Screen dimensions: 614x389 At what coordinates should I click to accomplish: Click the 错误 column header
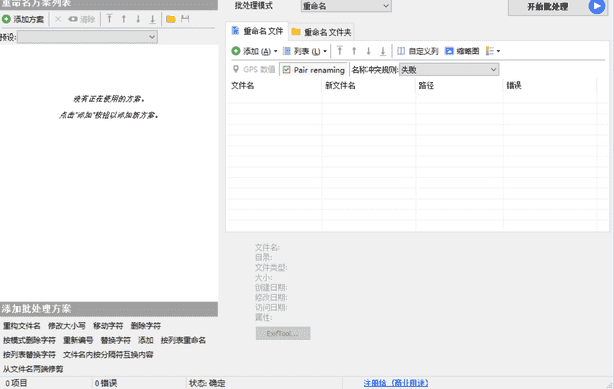pos(550,85)
